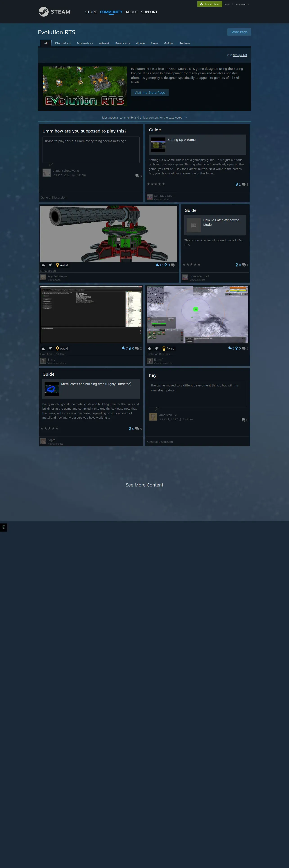Image resolution: width=289 pixels, height=868 pixels.
Task: Open the STORE menu
Action: click(91, 12)
